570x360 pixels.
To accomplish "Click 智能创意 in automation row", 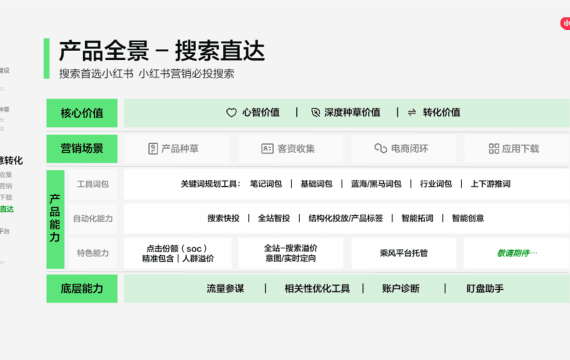I will (468, 218).
